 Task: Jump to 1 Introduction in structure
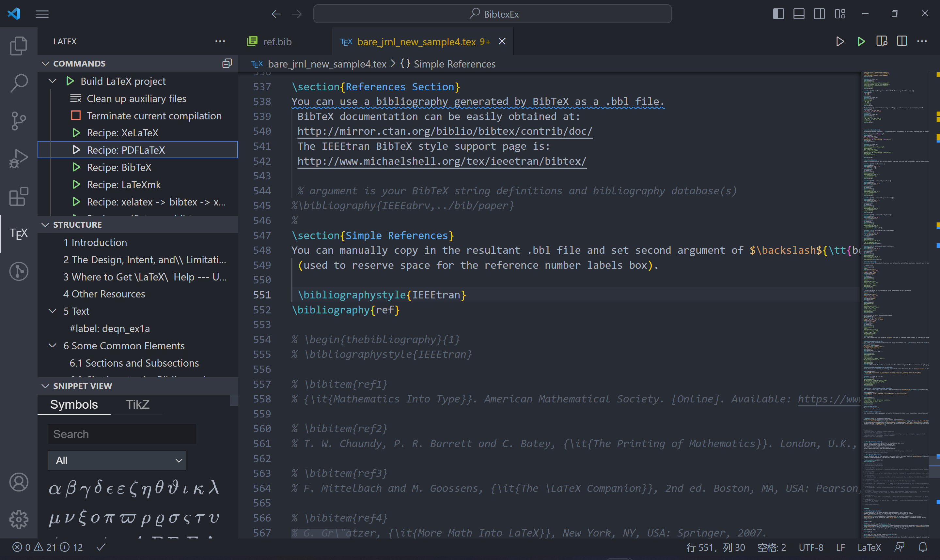pos(95,242)
